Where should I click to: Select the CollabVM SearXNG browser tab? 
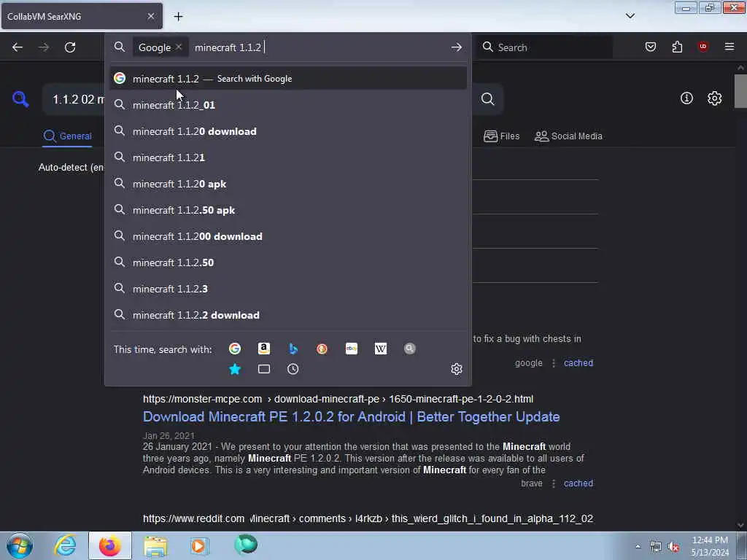pyautogui.click(x=82, y=16)
